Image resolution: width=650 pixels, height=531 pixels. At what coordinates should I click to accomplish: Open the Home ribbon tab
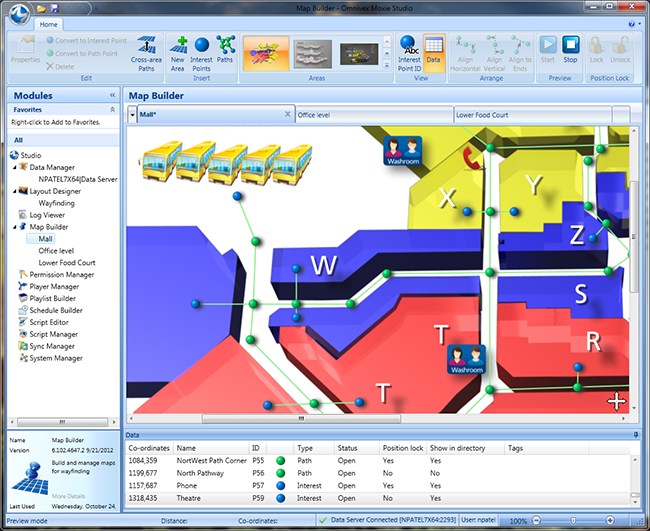click(49, 24)
